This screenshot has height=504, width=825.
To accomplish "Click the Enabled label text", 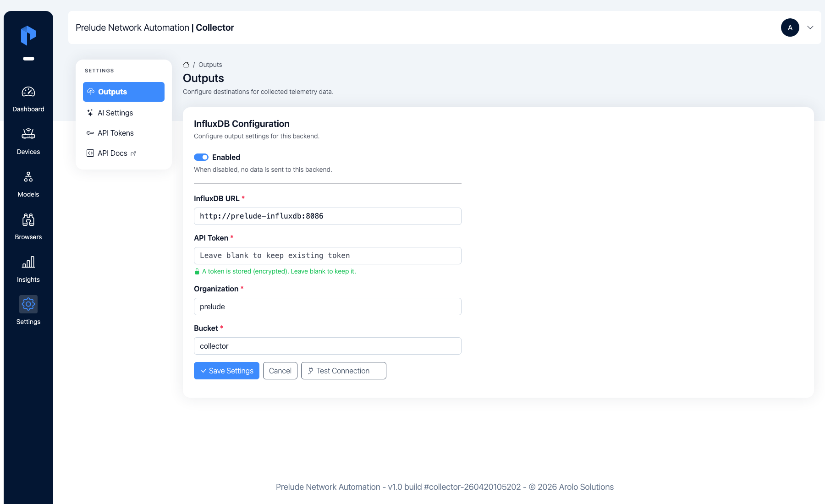I will pos(226,157).
